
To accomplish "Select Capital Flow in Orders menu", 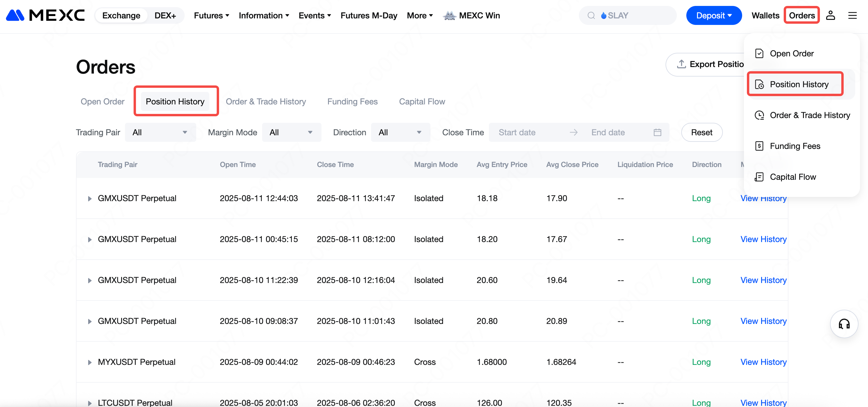I will coord(793,177).
